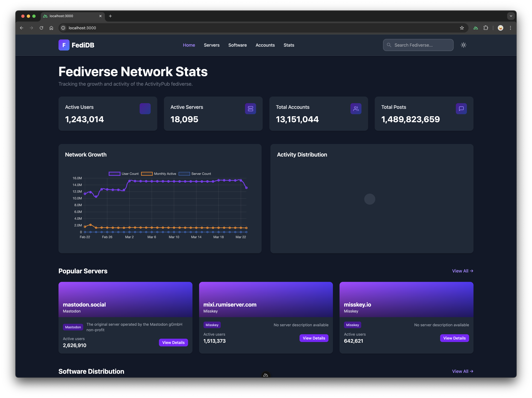Open the tab search dropdown chevron
The image size is (532, 398).
[511, 16]
